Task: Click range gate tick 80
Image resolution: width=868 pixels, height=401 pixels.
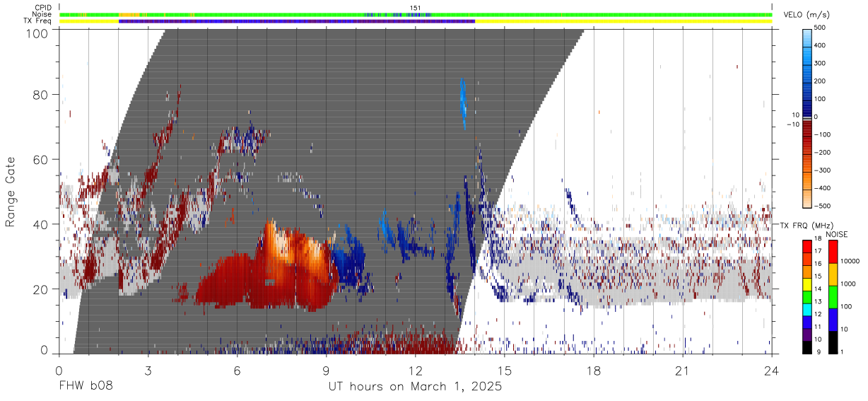Action: tap(42, 95)
